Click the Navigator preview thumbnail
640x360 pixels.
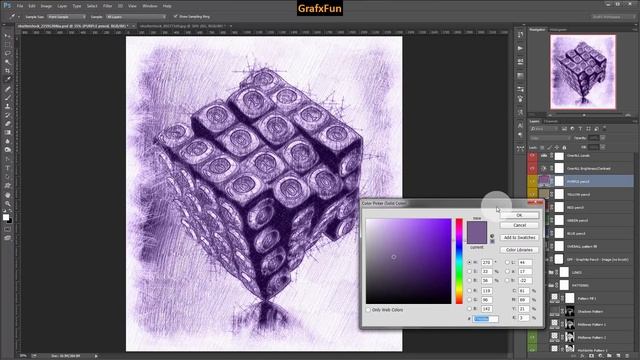point(583,72)
